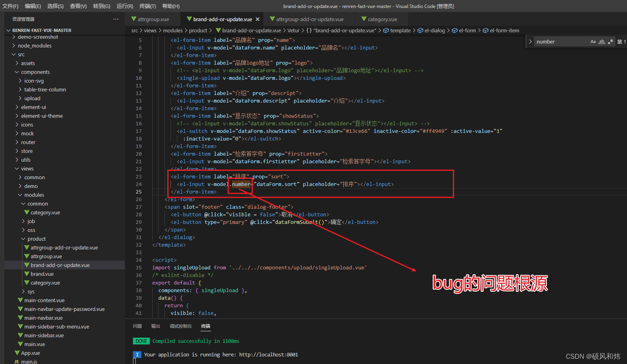
Task: Click 'views' breadcrumb segment
Action: (150, 30)
